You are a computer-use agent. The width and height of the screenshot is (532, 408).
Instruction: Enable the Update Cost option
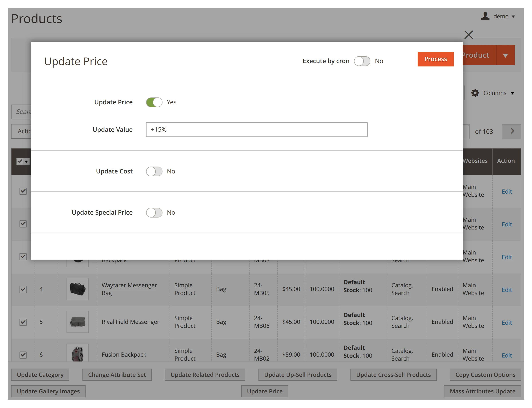[x=154, y=171]
